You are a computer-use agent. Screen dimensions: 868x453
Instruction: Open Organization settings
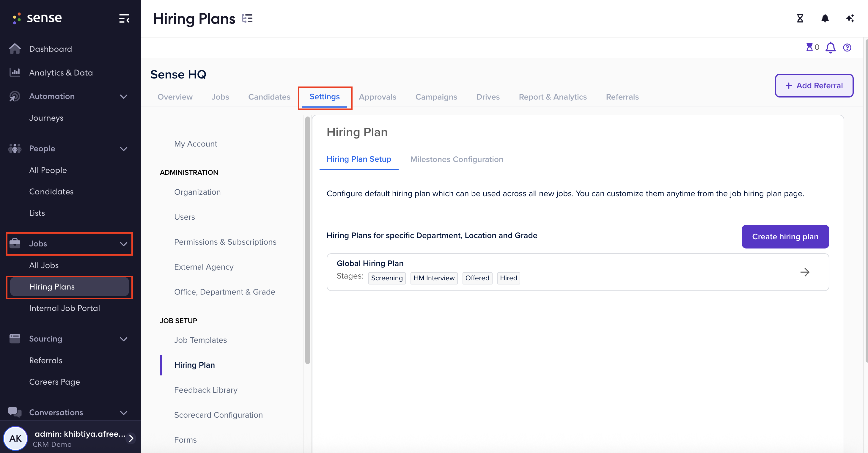coord(197,192)
